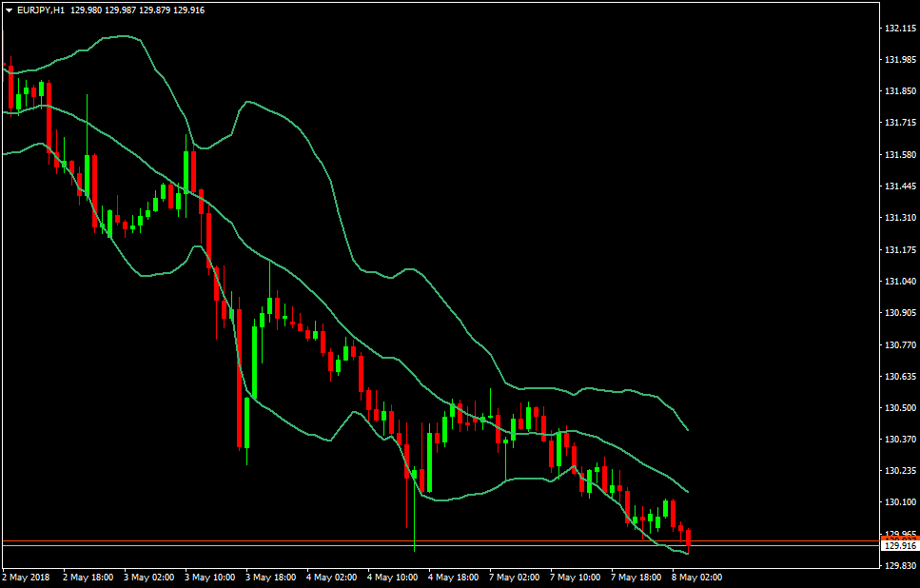Click the 129.830 price scale label

900,566
